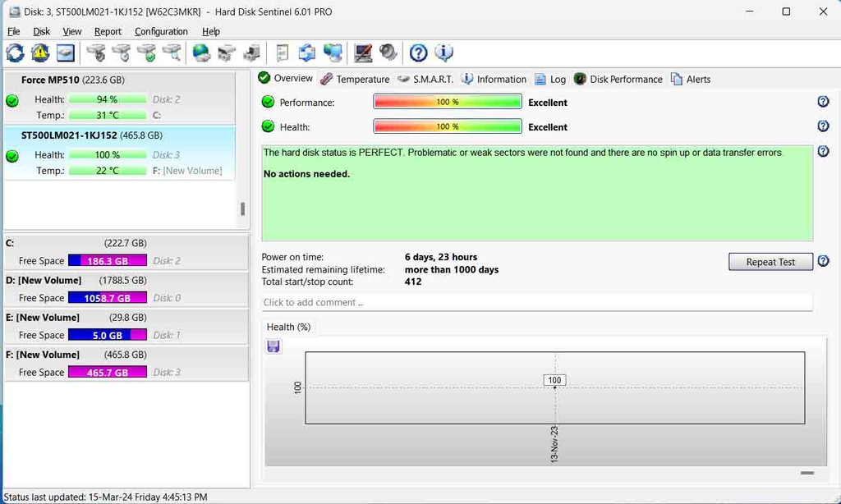
Task: Click the help icon next to Repeat Test
Action: tap(823, 261)
